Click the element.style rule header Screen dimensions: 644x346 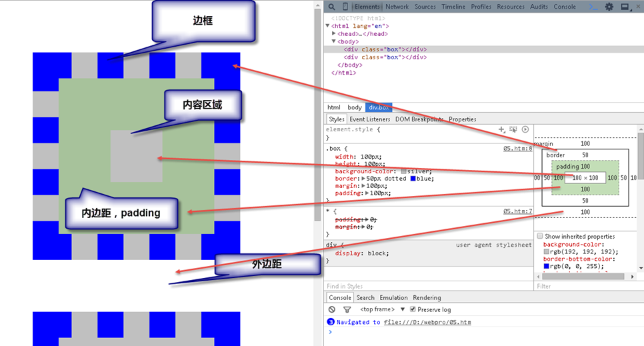pos(353,129)
